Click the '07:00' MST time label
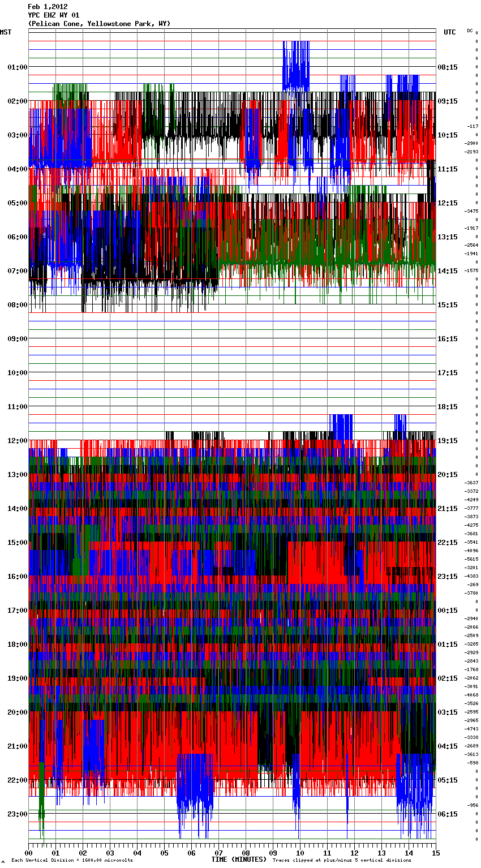 pos(18,270)
